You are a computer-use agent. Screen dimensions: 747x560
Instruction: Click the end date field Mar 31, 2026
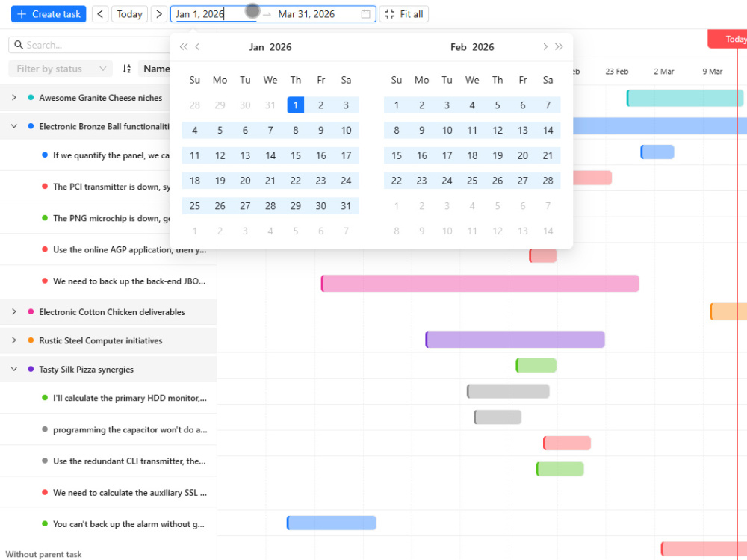(314, 14)
